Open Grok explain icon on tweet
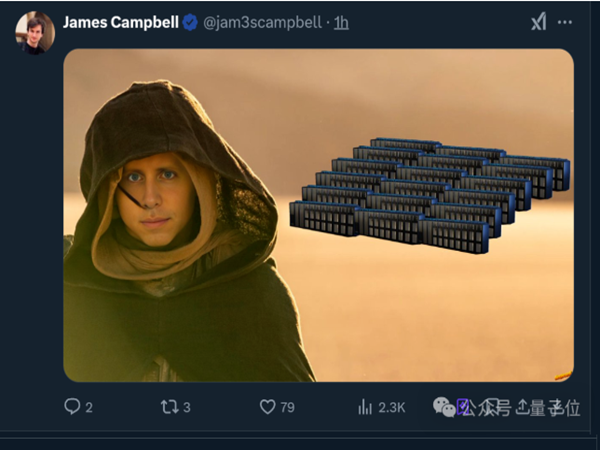This screenshot has height=450, width=600. tap(538, 22)
